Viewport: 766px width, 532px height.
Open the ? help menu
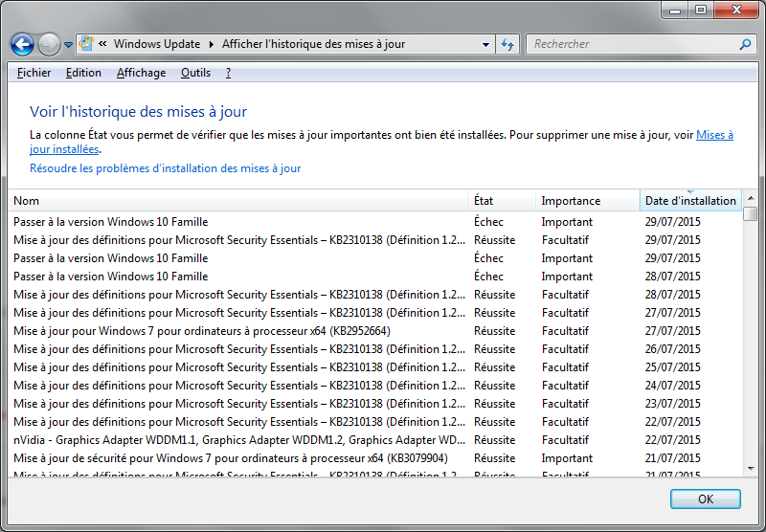tap(228, 73)
